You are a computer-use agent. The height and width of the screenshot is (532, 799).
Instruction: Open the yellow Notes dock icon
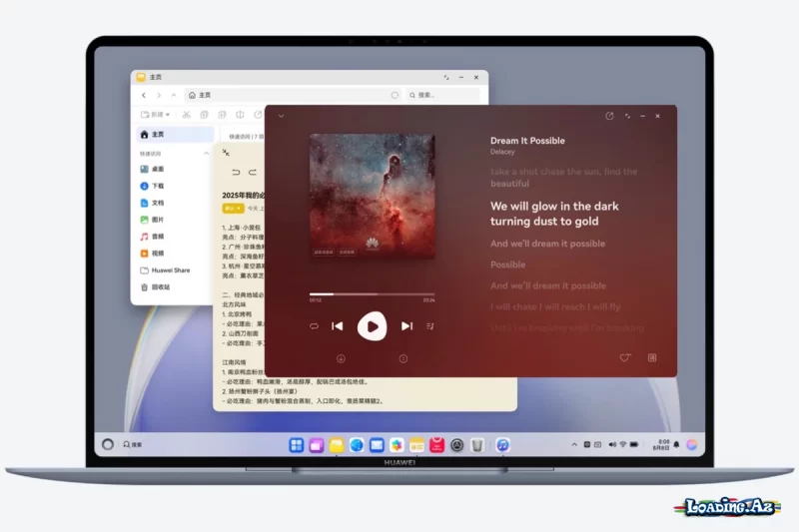coord(416,445)
